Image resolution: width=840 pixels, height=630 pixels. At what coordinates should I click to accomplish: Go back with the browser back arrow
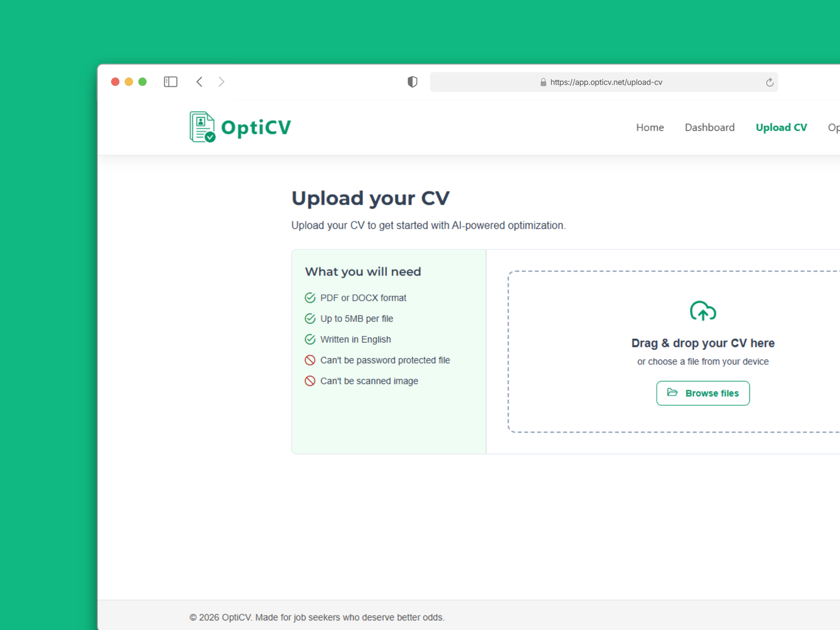(199, 82)
